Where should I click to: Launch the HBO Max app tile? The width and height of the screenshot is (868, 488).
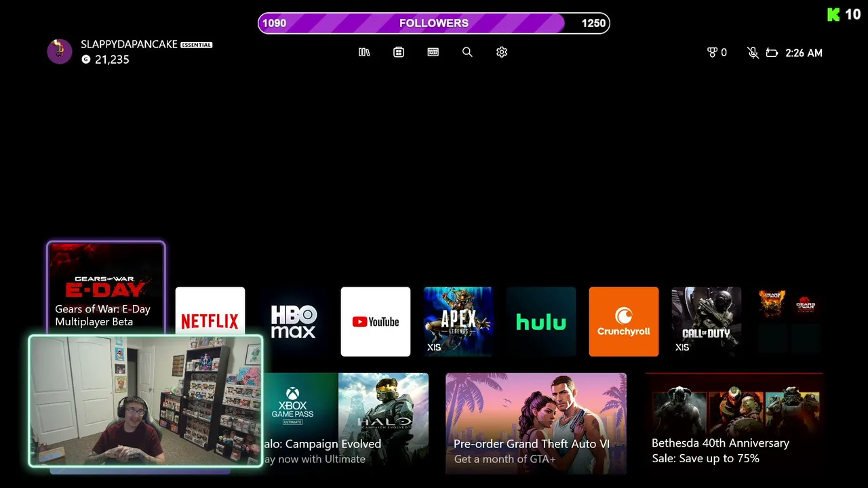click(293, 321)
